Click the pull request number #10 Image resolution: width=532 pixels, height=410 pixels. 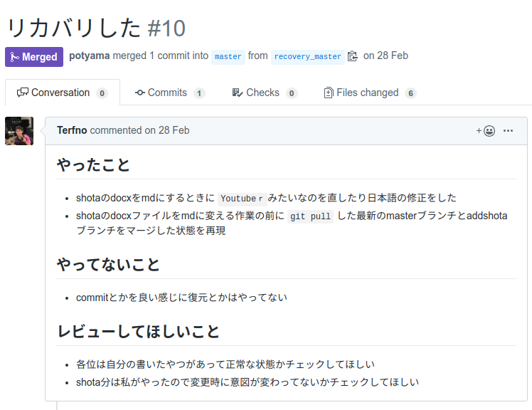(166, 28)
